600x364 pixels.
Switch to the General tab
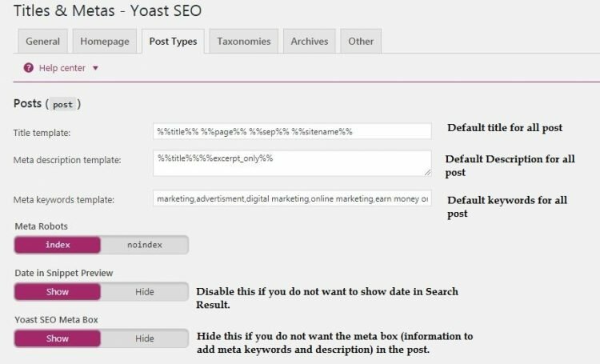pos(43,41)
